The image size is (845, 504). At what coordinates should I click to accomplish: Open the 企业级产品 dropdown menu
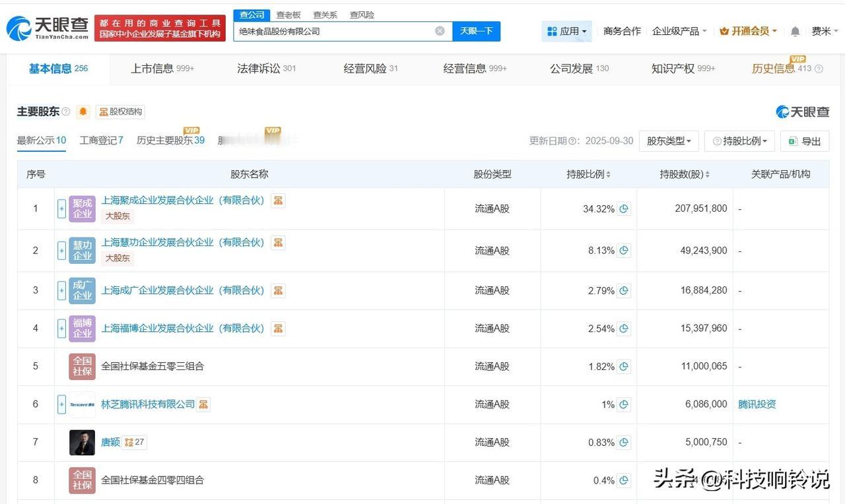pos(679,31)
